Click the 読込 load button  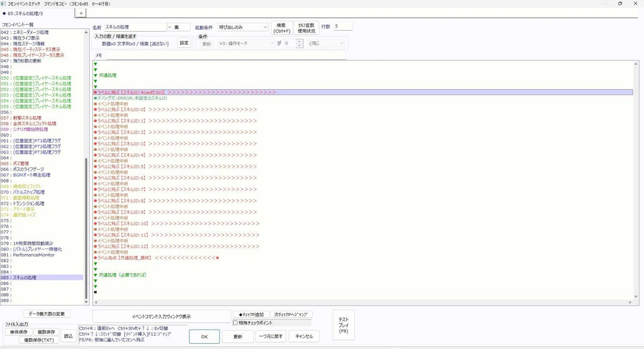tap(69, 336)
